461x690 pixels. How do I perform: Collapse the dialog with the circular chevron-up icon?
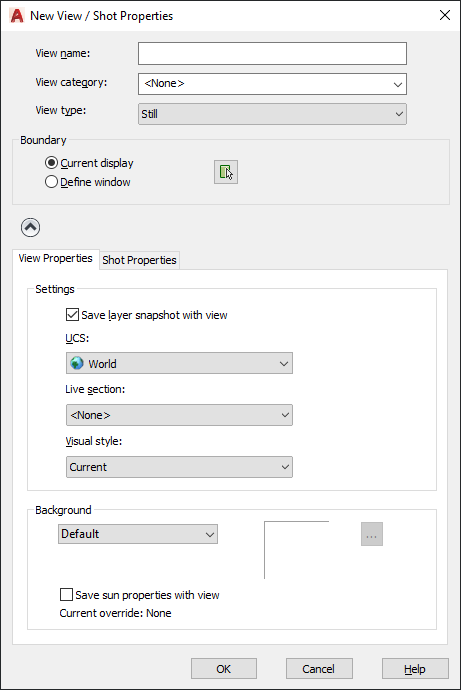click(30, 228)
